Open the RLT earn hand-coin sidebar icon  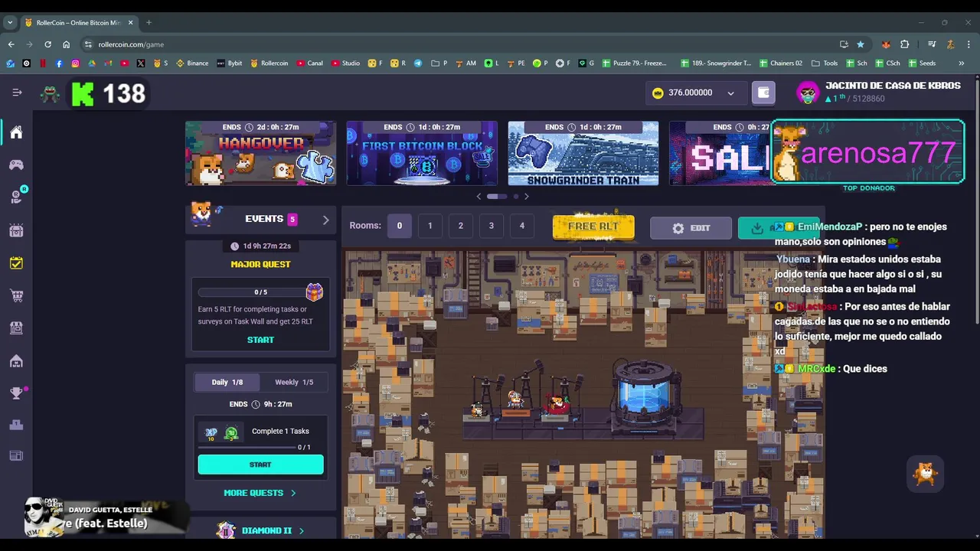(16, 197)
